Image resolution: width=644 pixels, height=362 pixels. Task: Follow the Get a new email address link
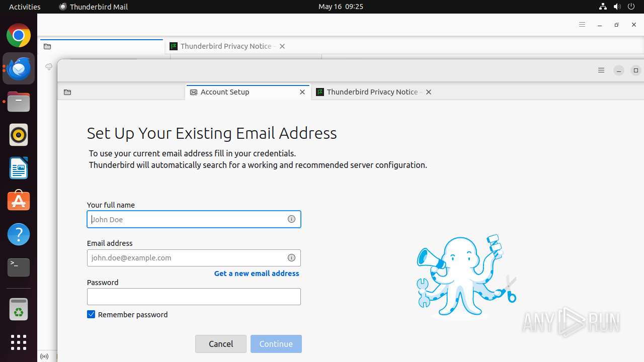click(257, 274)
